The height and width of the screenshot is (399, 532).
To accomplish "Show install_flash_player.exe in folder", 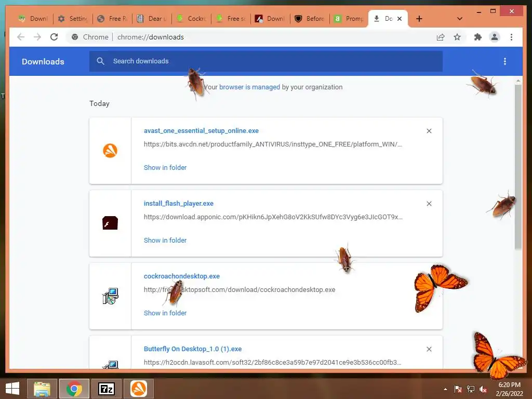I will (x=165, y=240).
